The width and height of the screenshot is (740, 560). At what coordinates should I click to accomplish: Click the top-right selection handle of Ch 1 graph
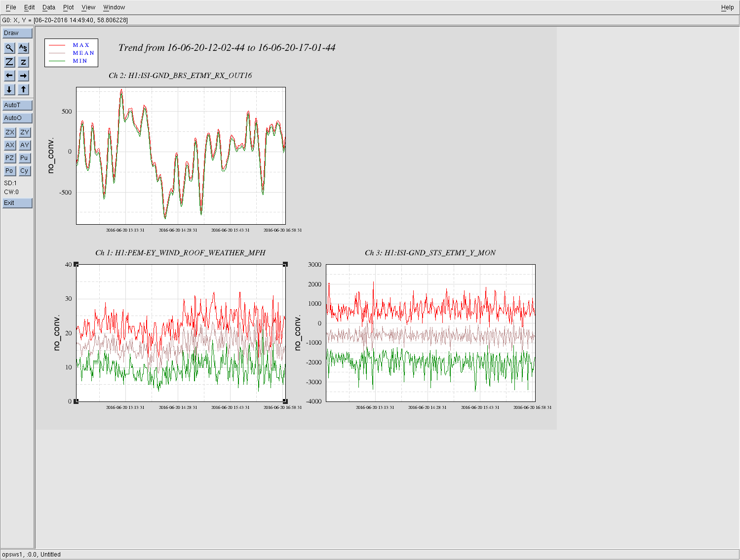[285, 265]
